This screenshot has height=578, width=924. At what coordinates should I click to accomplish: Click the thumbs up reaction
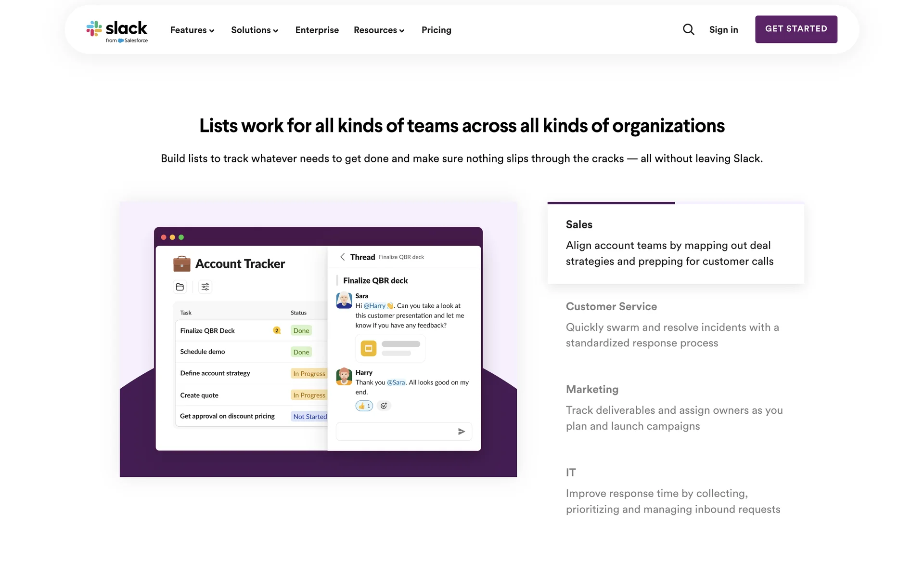pos(364,406)
